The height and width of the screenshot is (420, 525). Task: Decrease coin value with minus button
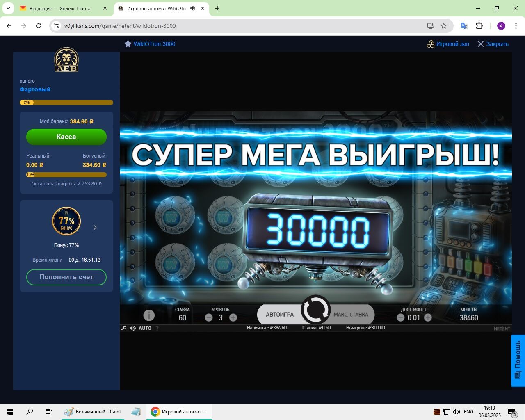(401, 317)
